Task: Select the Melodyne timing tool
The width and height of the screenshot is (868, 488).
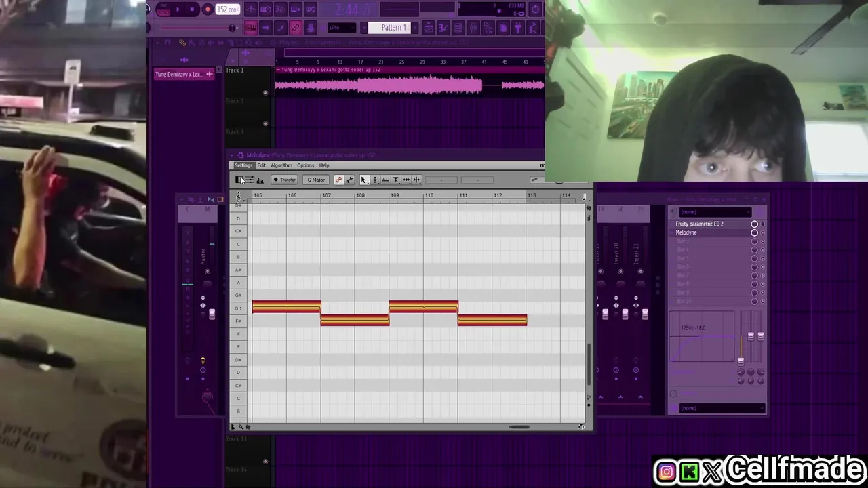Action: tap(406, 180)
